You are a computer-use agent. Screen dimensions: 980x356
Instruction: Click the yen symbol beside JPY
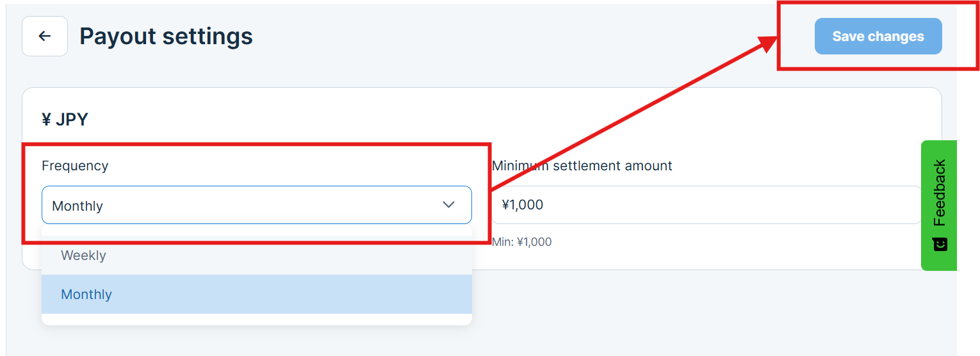point(46,119)
